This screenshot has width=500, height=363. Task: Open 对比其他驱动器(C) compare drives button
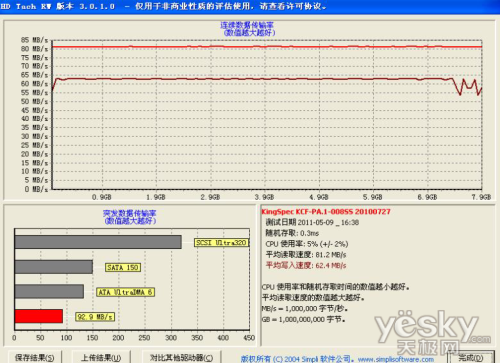coord(181,358)
